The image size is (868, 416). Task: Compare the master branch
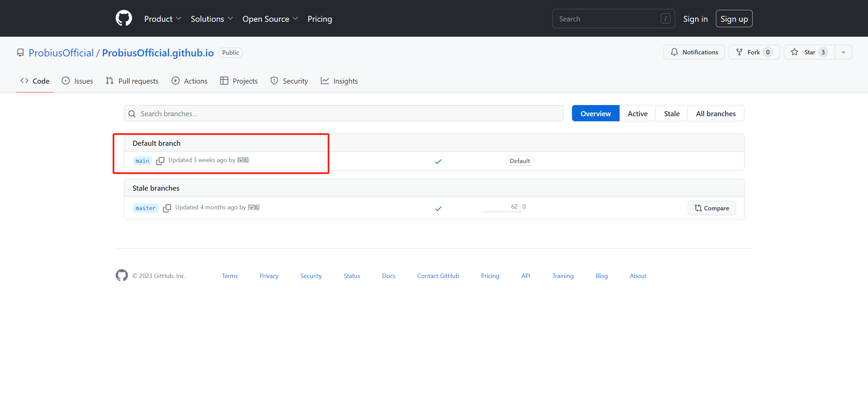pos(711,208)
